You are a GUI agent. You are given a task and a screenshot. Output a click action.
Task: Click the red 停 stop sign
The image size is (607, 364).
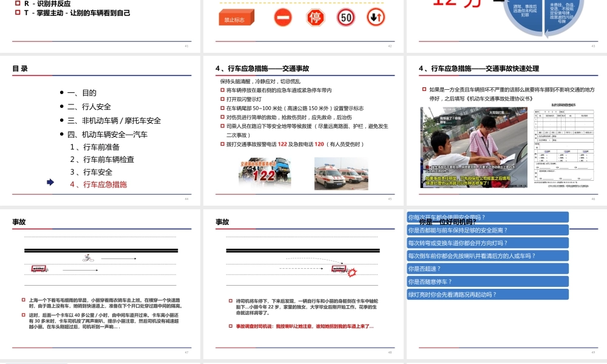315,18
